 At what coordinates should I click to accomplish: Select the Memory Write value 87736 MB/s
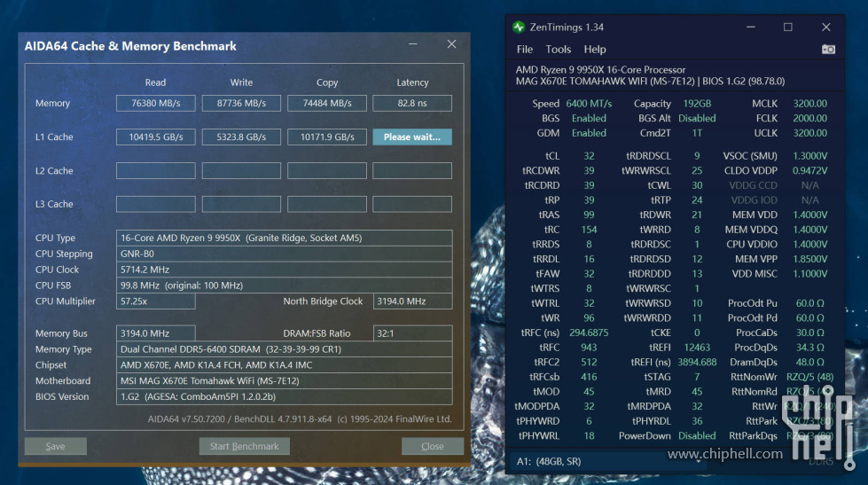pyautogui.click(x=241, y=103)
